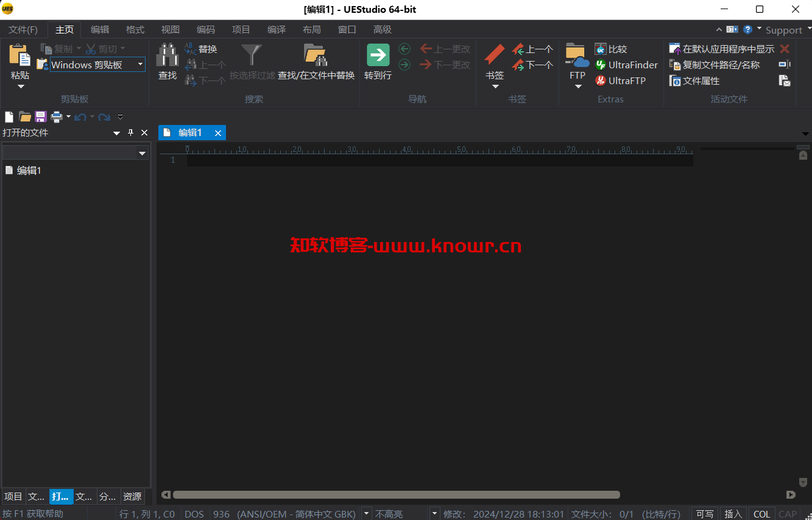This screenshot has width=812, height=520.
Task: Switch to the 高级 ribbon tab
Action: coord(383,29)
